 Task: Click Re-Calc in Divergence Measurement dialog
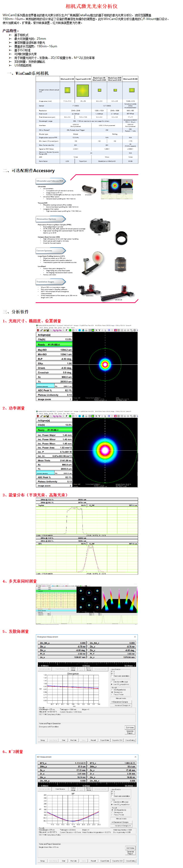point(73,740)
